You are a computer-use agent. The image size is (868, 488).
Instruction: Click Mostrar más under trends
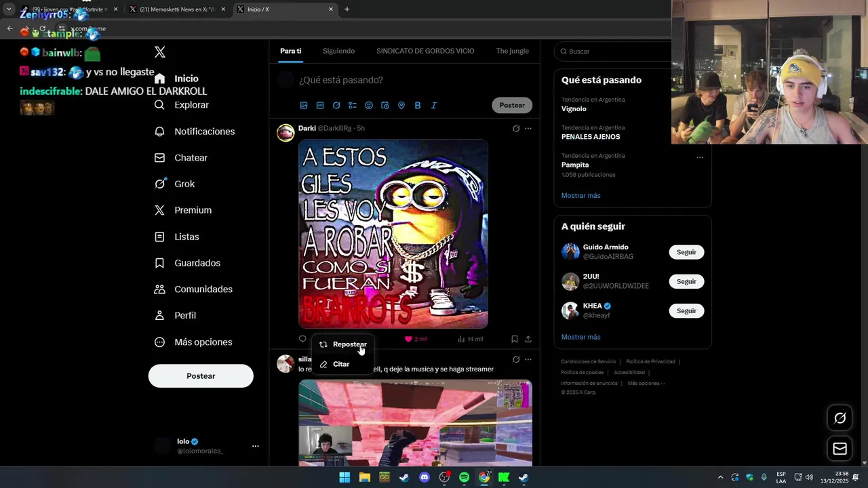click(x=580, y=196)
